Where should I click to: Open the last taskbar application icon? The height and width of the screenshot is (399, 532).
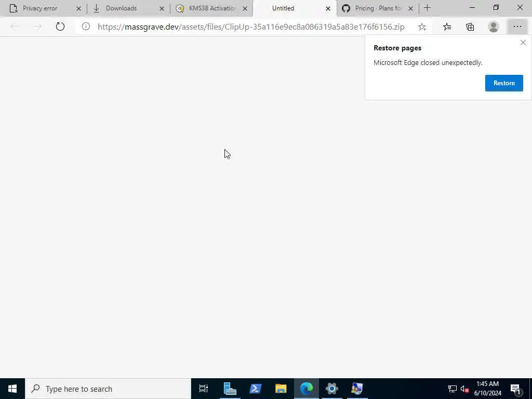pyautogui.click(x=357, y=389)
